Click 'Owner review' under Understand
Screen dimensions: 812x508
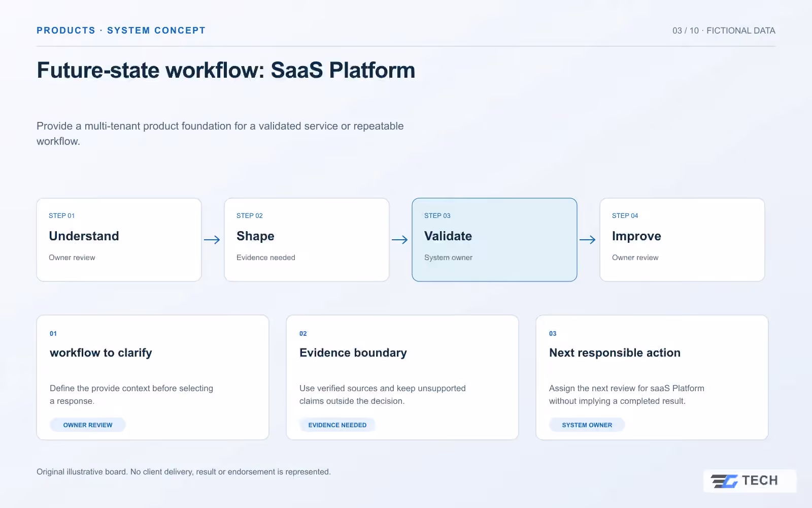point(72,258)
